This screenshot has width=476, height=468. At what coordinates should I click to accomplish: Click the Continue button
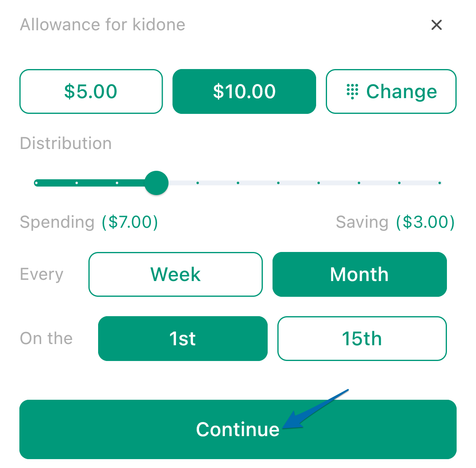(238, 429)
